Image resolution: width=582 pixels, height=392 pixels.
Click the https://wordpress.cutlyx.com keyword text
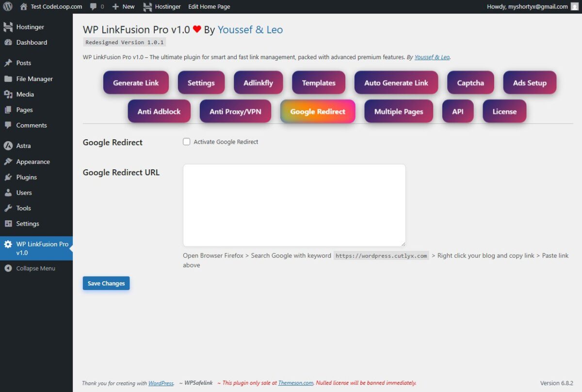click(381, 256)
